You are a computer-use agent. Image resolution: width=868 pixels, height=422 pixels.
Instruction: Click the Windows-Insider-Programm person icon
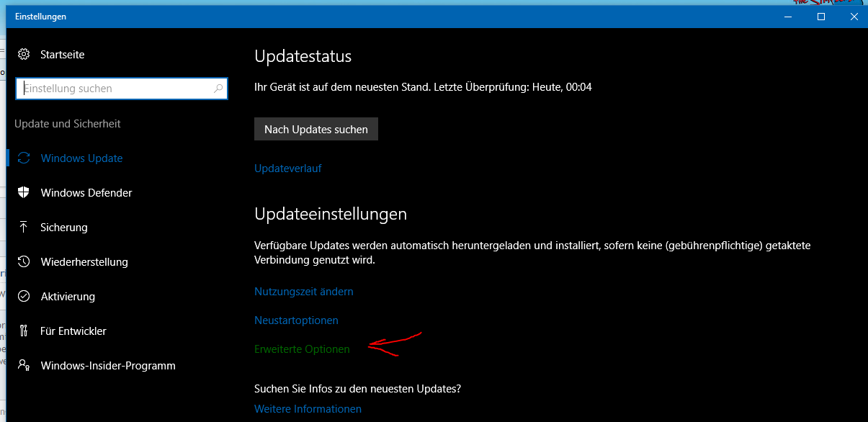[24, 365]
